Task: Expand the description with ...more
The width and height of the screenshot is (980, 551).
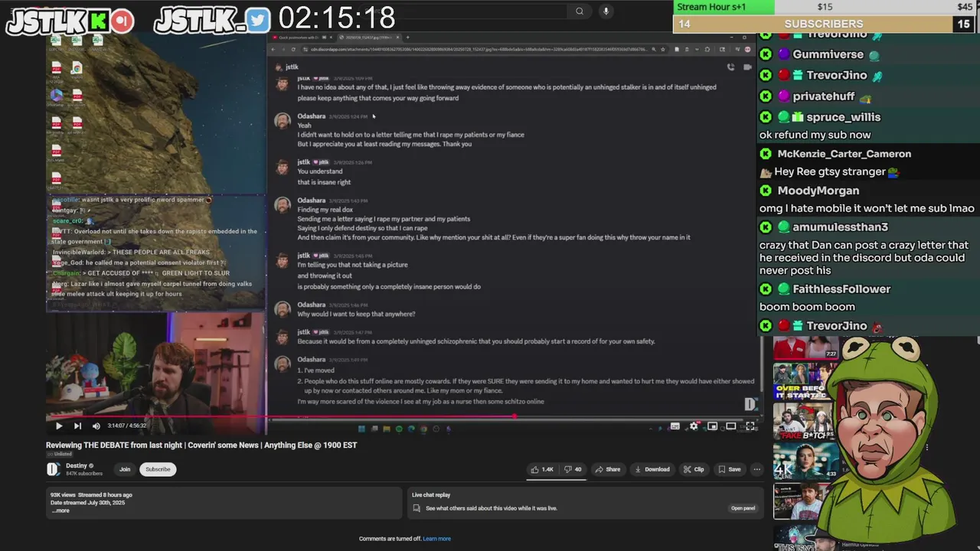Action: pos(60,510)
